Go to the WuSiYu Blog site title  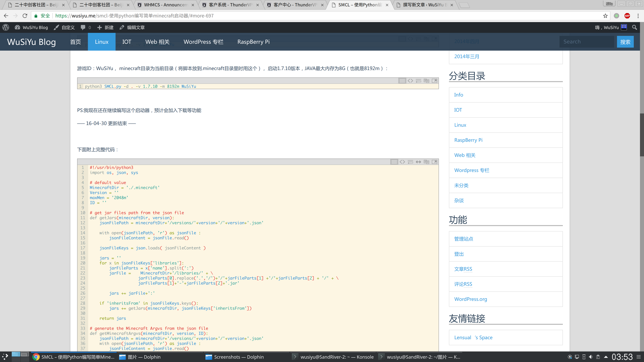click(x=32, y=42)
